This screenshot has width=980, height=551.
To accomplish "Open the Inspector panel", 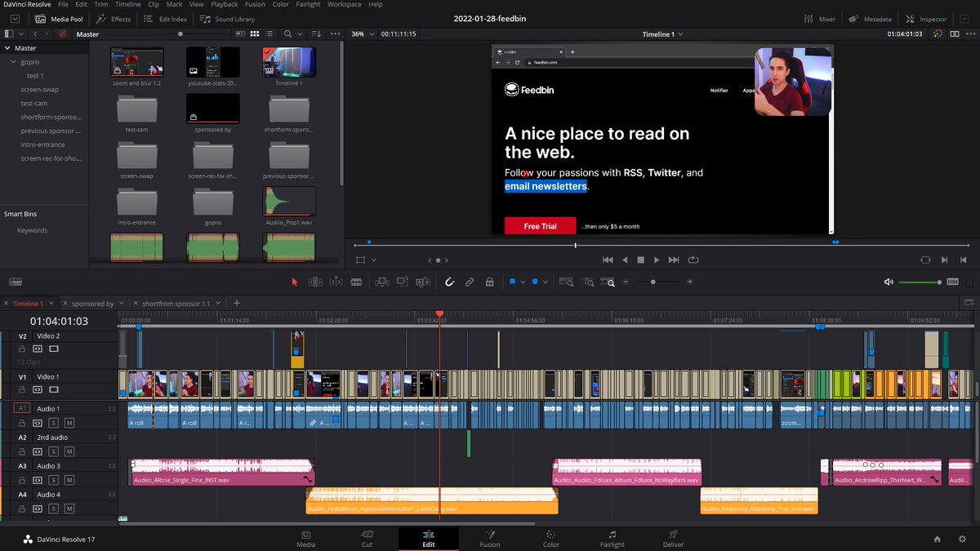I will 926,19.
